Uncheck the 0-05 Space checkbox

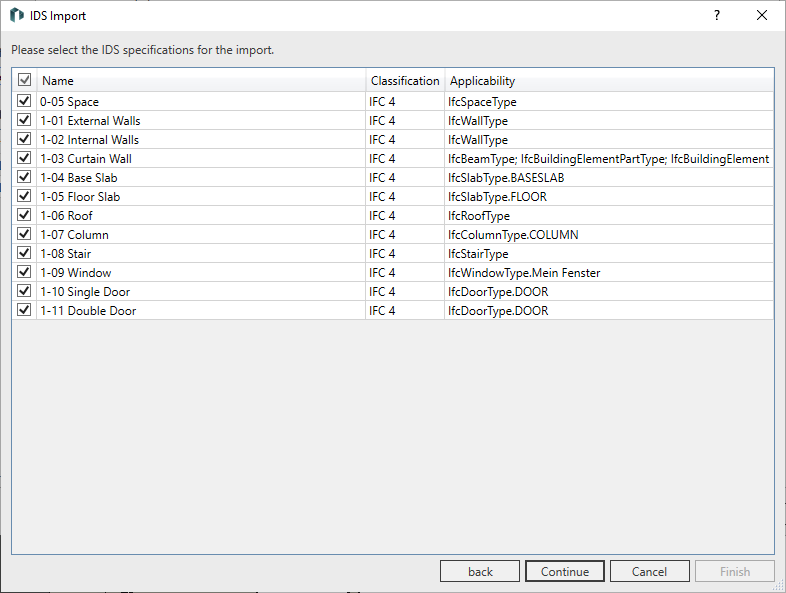pos(24,101)
